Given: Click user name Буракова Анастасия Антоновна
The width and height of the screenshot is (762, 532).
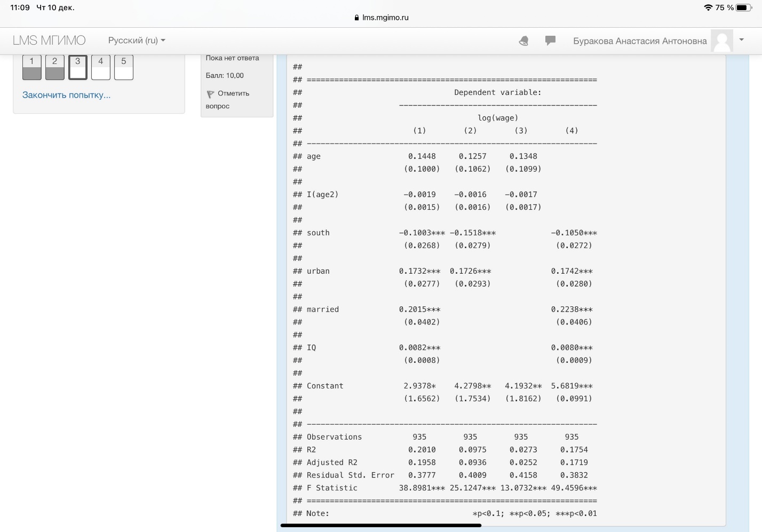Looking at the screenshot, I should pos(640,41).
